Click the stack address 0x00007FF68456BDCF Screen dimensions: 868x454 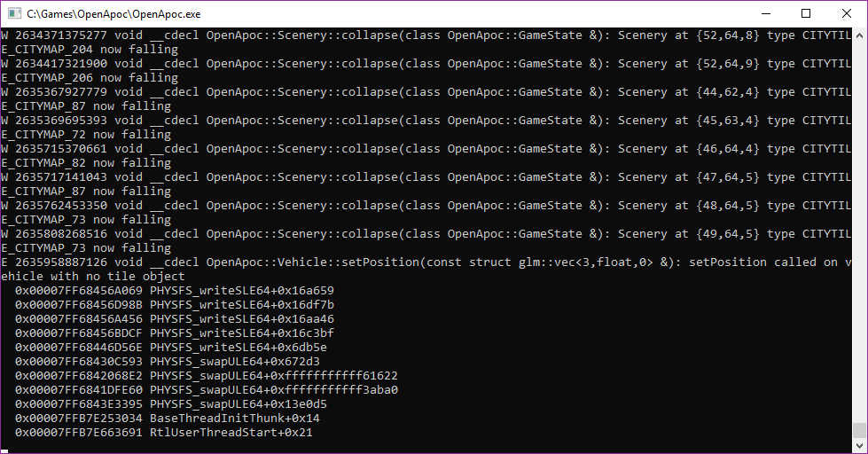(79, 333)
